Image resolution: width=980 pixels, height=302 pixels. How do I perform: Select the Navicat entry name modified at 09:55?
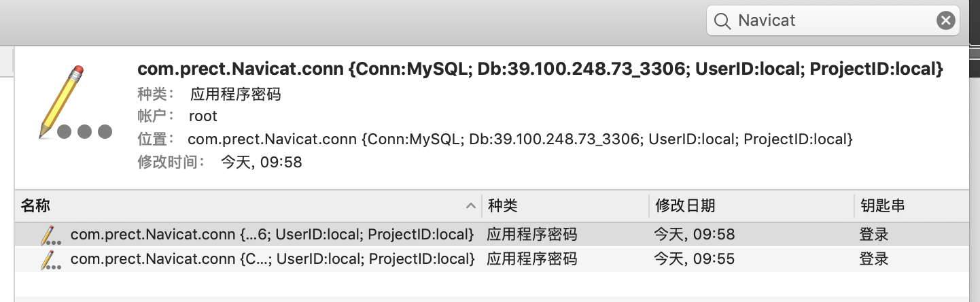coord(272,259)
